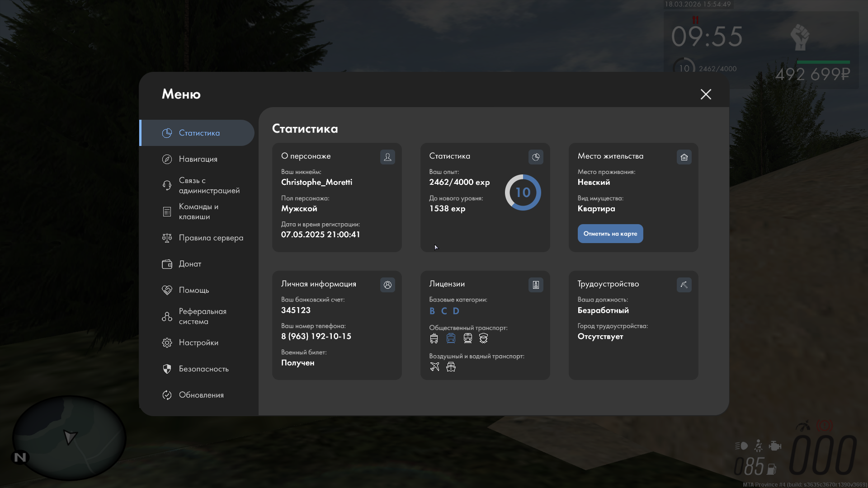Click the airplane license icon
The image size is (868, 488).
pos(434,367)
